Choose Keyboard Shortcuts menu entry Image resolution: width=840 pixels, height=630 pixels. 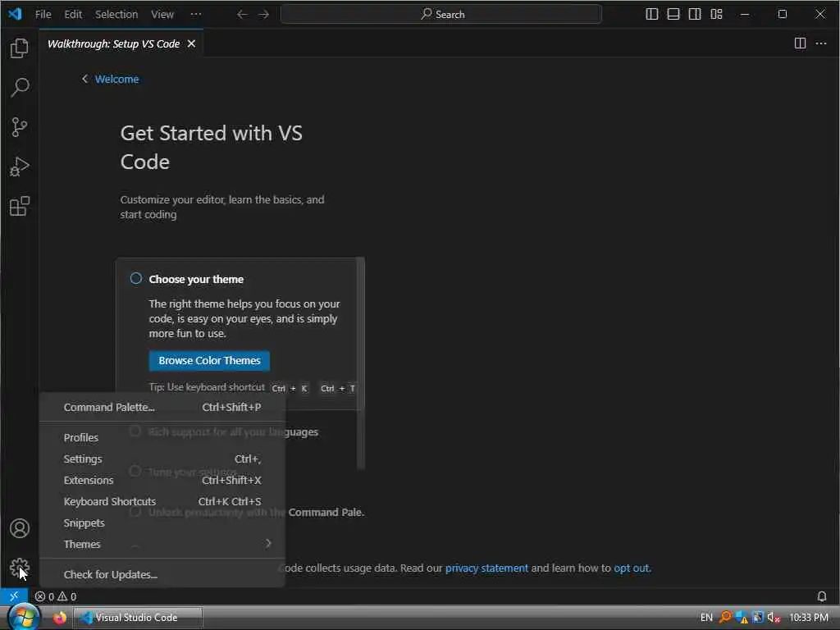(x=162, y=502)
